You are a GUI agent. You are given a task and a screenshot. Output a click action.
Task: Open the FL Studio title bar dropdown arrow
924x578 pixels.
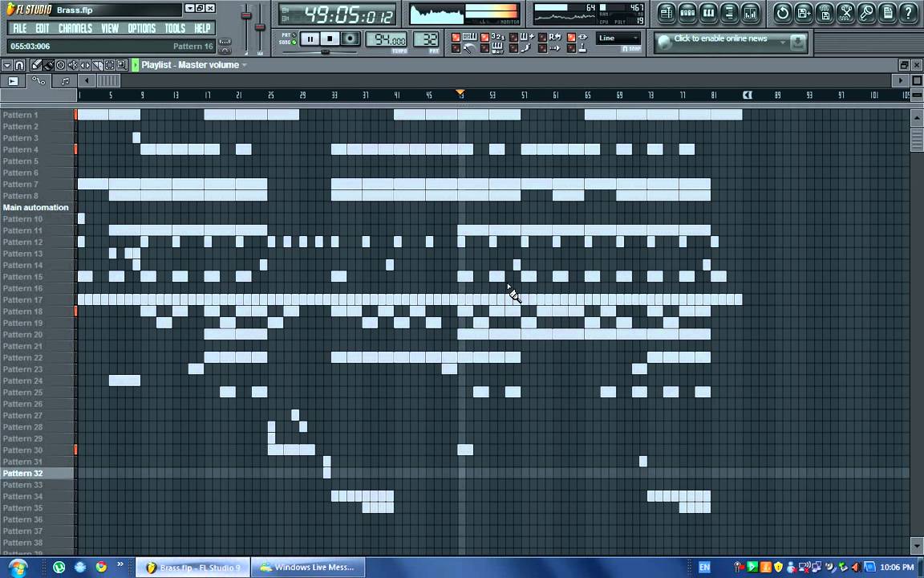coord(189,8)
